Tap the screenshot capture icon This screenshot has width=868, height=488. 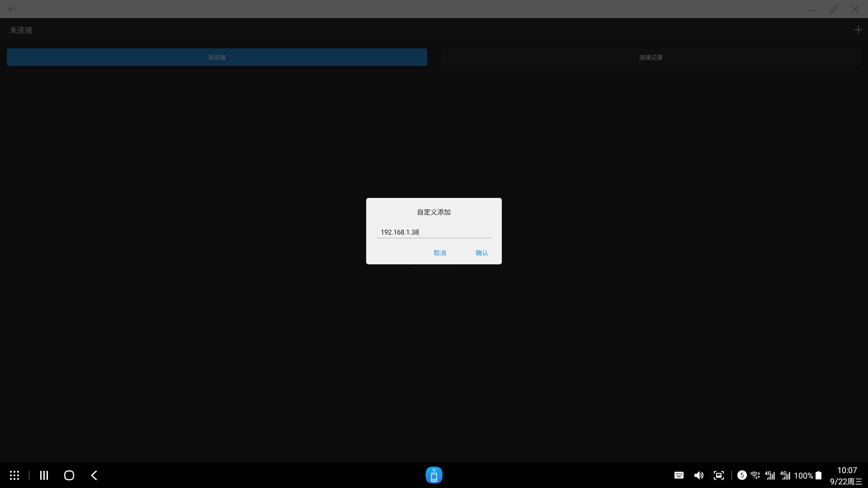point(719,475)
